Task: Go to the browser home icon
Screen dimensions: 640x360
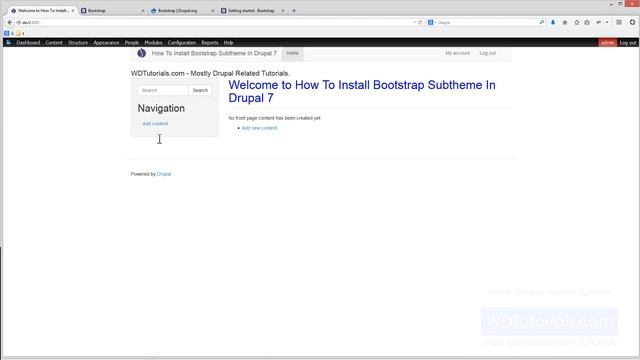Action: [x=565, y=22]
